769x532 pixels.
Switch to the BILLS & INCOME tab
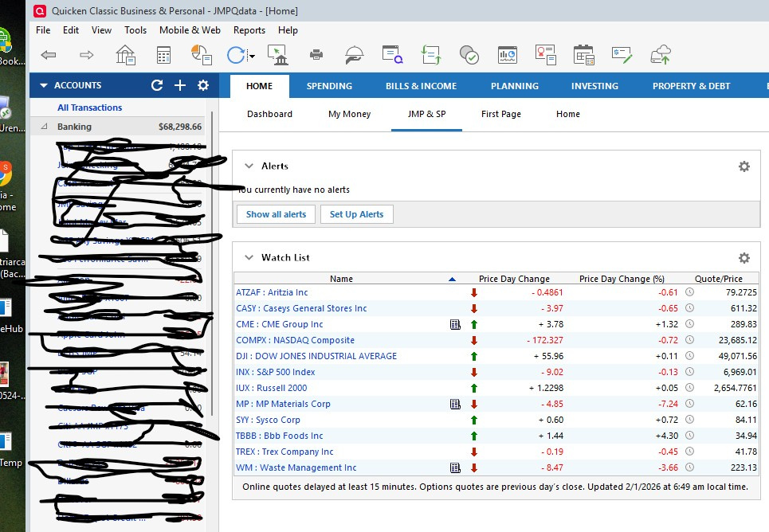tap(422, 86)
